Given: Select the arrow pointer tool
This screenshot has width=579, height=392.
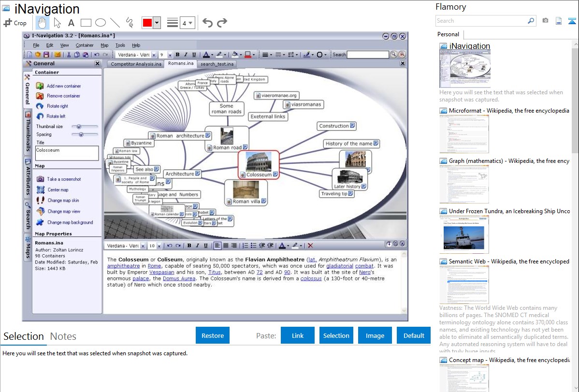Looking at the screenshot, I should point(57,23).
